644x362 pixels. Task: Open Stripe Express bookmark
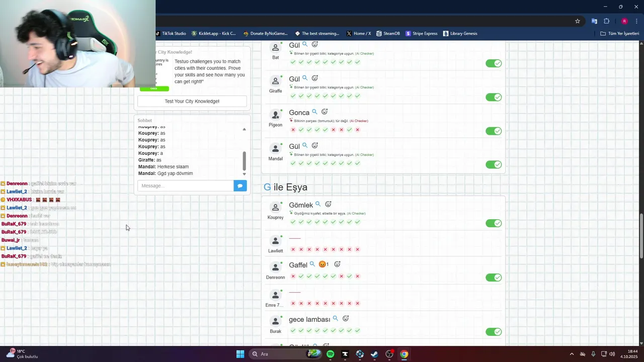[422, 34]
